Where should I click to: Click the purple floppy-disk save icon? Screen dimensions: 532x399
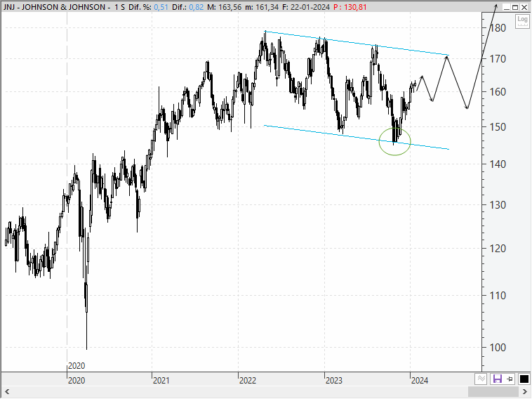497,379
